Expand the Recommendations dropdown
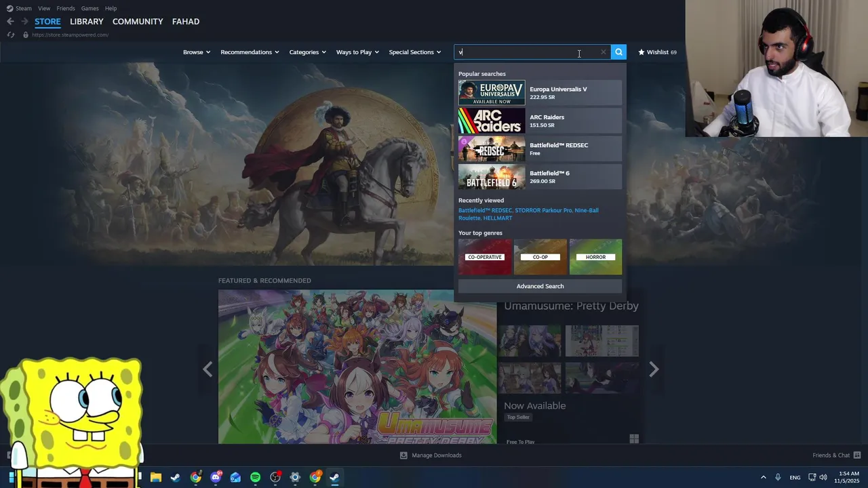Image resolution: width=868 pixels, height=488 pixels. pos(250,52)
